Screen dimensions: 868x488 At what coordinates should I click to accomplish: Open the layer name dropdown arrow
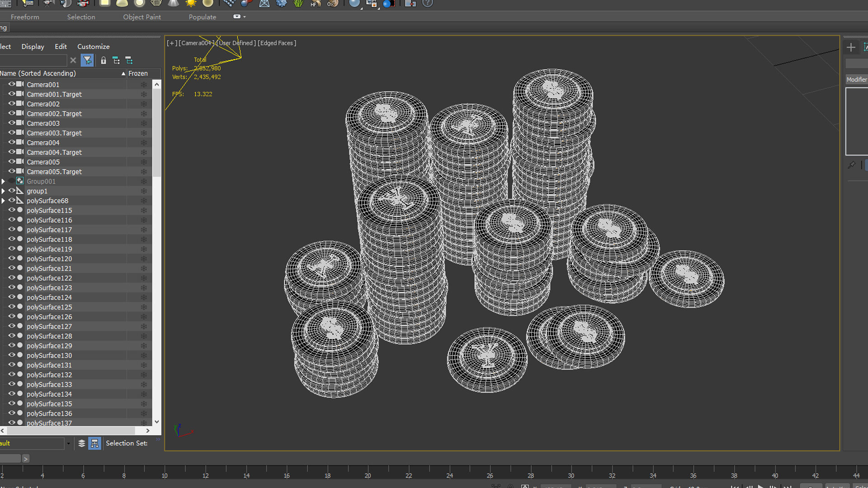68,443
